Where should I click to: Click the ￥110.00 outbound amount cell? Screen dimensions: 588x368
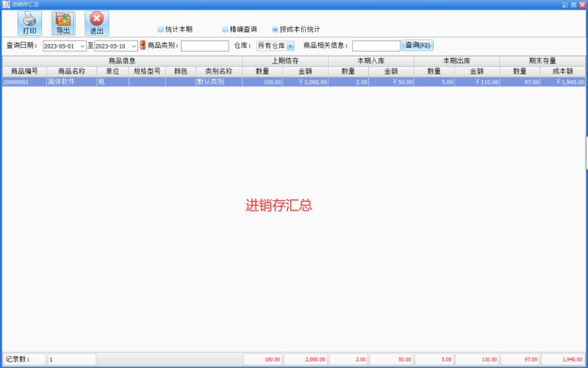(477, 82)
